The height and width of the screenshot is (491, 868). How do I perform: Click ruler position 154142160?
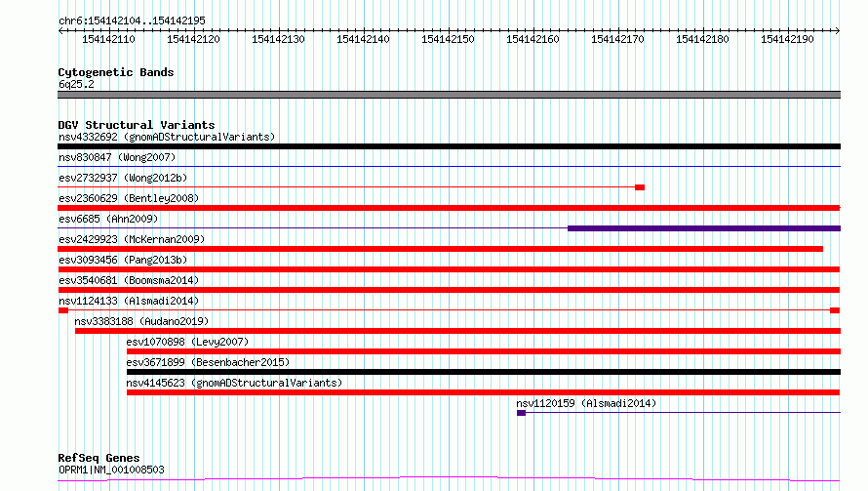pyautogui.click(x=533, y=39)
